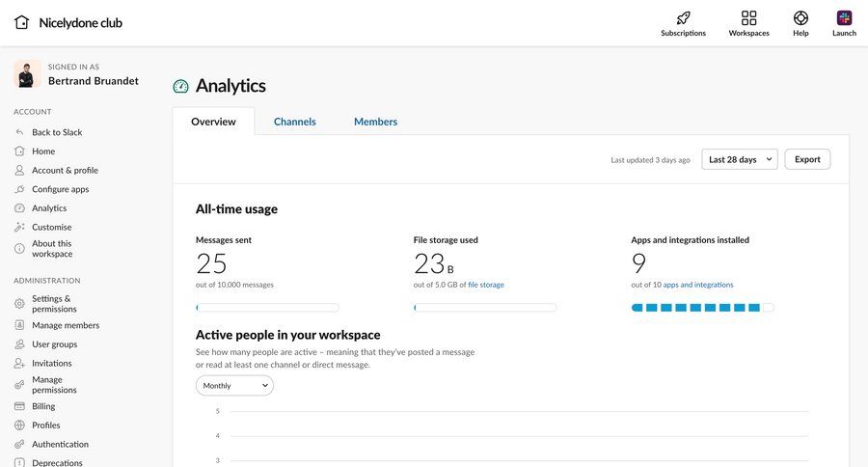Screen dimensions: 868x467
Task: Open Invitations in sidebar
Action: [x=51, y=363]
